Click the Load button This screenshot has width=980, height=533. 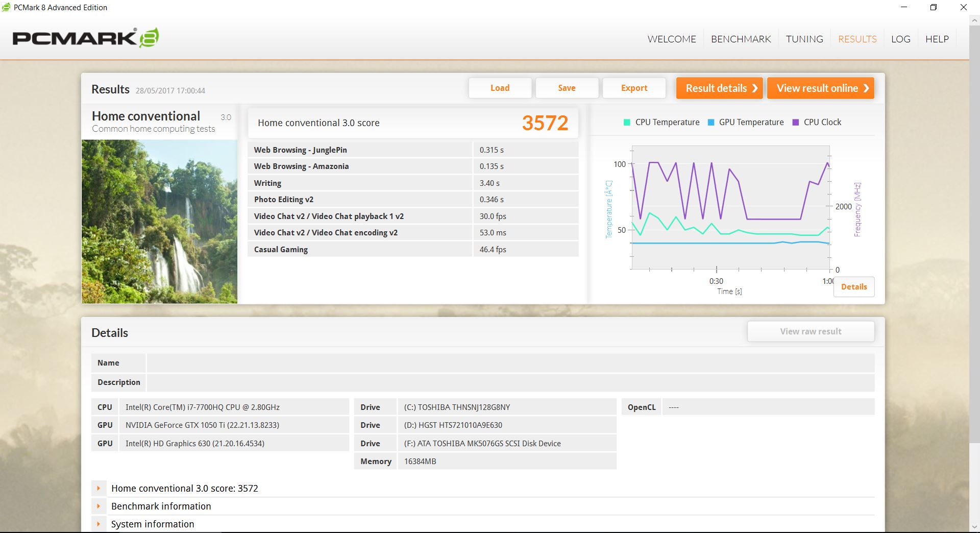[x=500, y=88]
